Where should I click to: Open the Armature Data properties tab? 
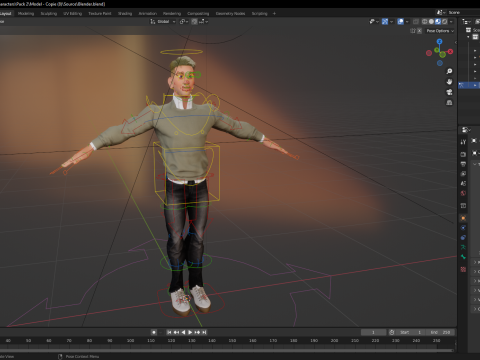click(x=463, y=247)
